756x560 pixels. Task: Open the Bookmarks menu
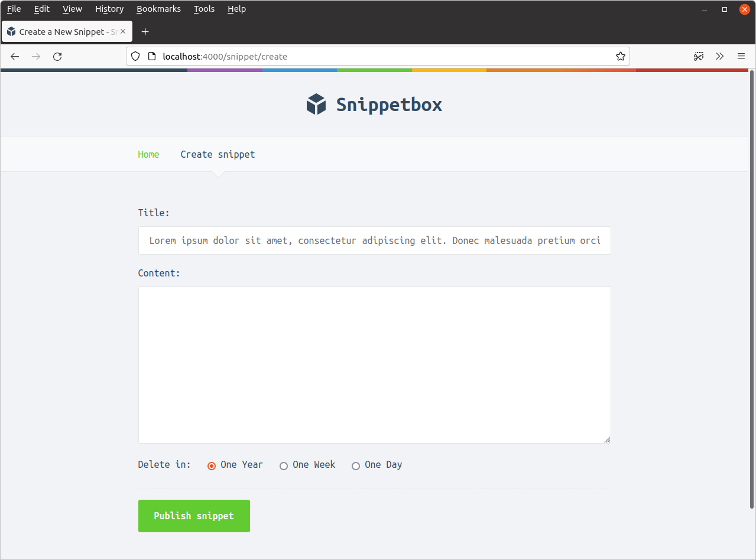[158, 9]
